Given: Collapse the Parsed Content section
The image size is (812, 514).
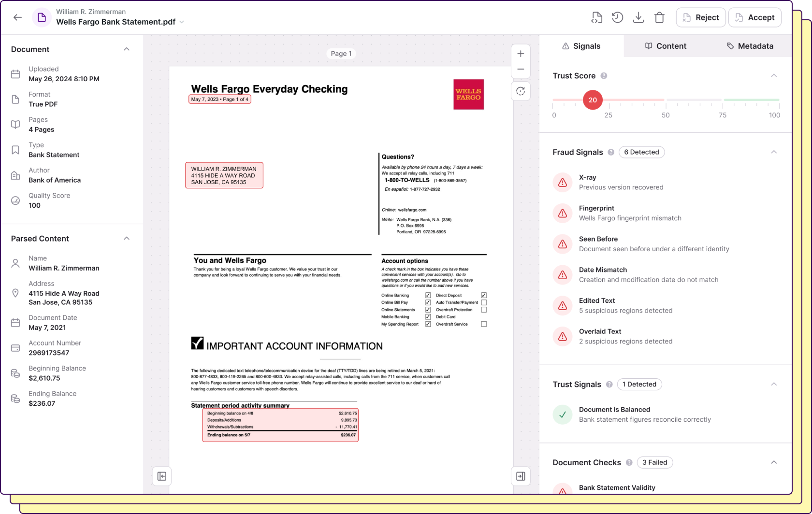Looking at the screenshot, I should [127, 238].
